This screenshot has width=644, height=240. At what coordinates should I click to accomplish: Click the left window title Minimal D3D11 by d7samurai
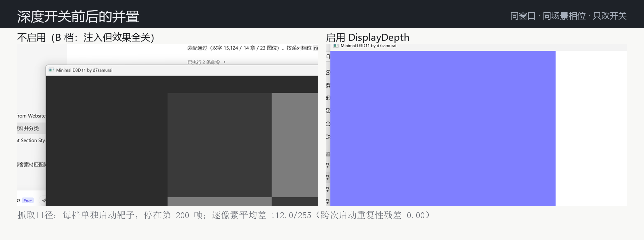85,70
